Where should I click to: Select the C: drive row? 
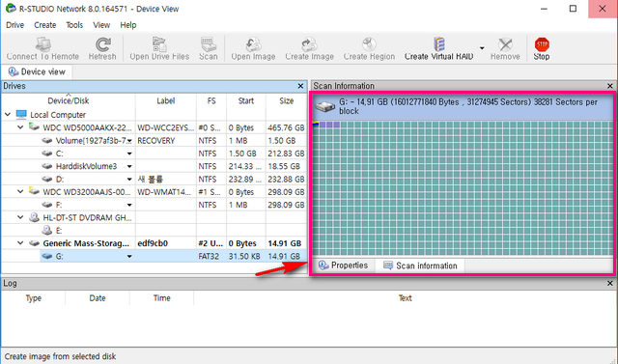pyautogui.click(x=154, y=154)
